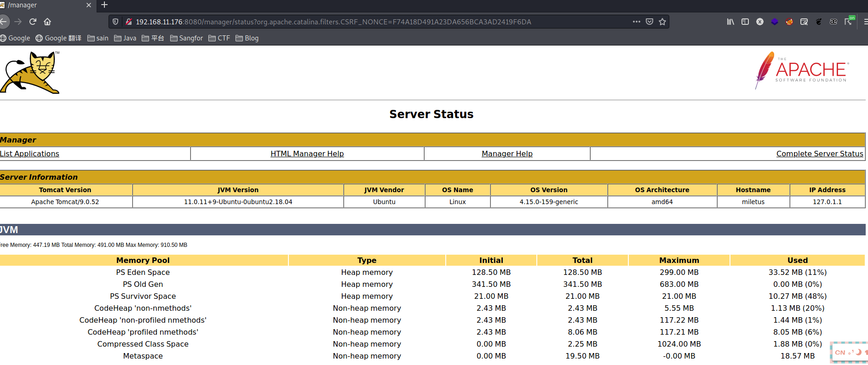Viewport: 868px width, 365px height.
Task: Expand the 平台 bookmarks folder
Action: pos(153,38)
